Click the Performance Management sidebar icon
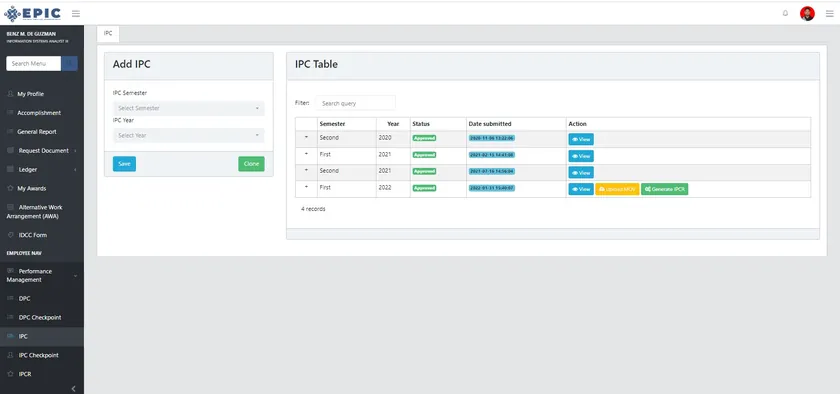This screenshot has height=394, width=840. click(x=10, y=271)
